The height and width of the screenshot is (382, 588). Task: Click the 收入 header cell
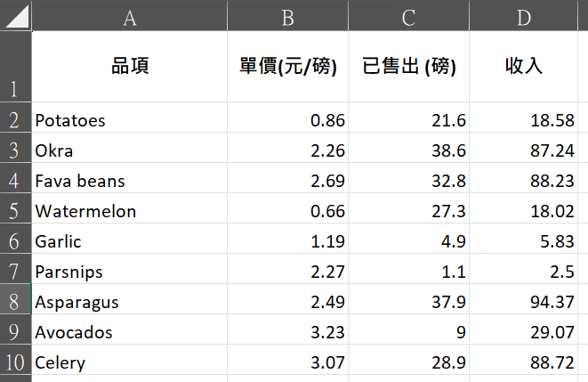[523, 67]
